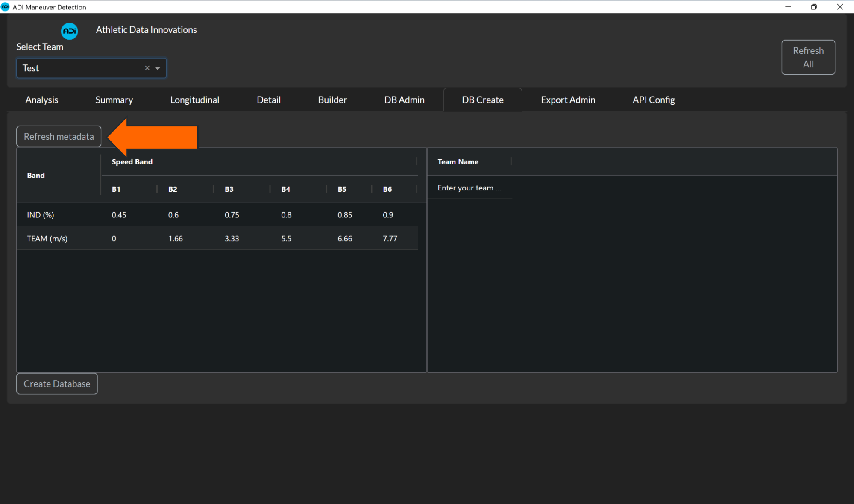The height and width of the screenshot is (504, 854).
Task: Click the TEAM B6 value 7.77
Action: click(x=390, y=238)
